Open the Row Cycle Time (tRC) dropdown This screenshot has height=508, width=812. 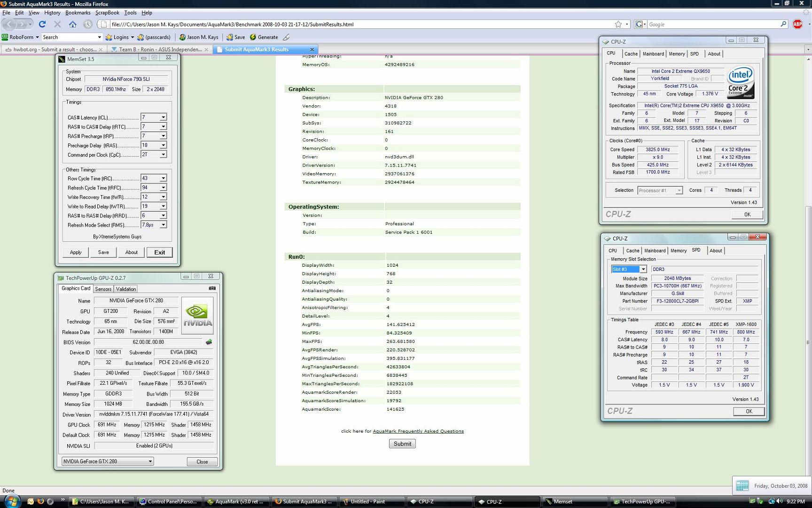tap(163, 178)
